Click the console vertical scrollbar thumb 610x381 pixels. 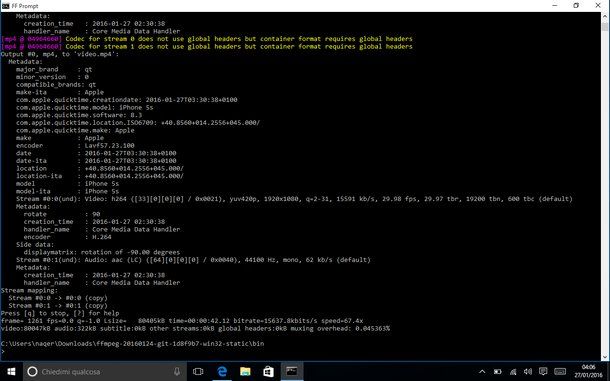(605, 26)
